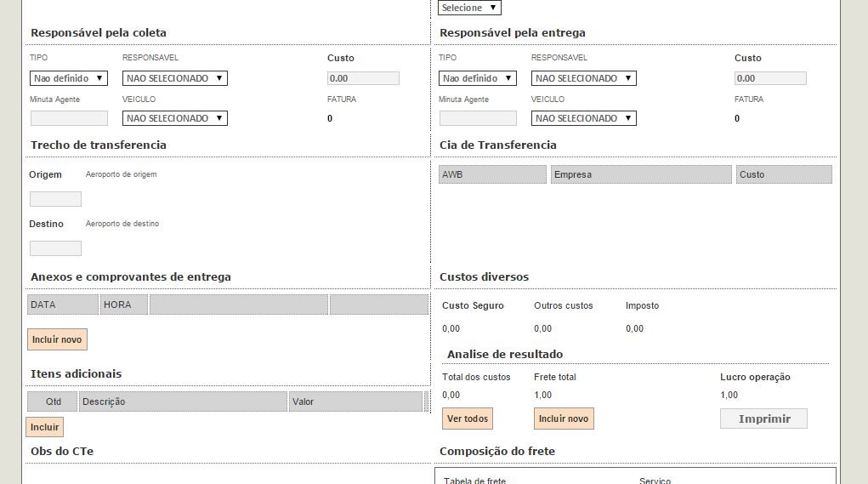Click the Destino airport input field
This screenshot has height=484, width=868.
tap(55, 248)
